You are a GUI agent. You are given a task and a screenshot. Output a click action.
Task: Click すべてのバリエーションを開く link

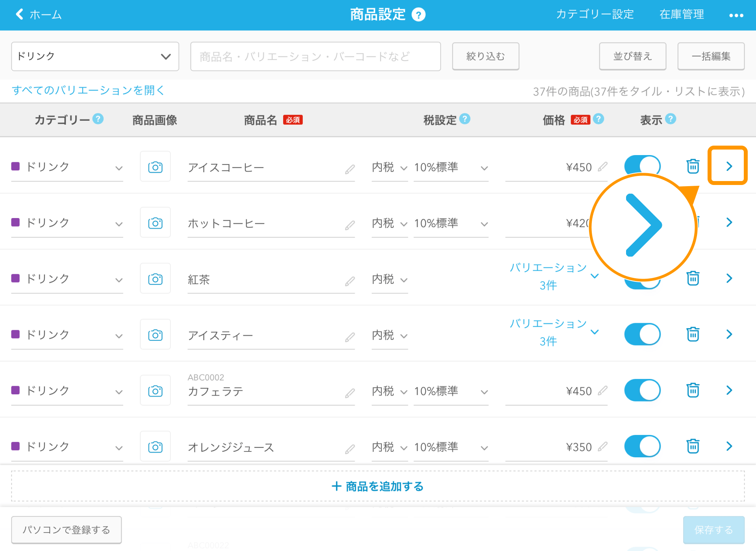click(x=88, y=90)
